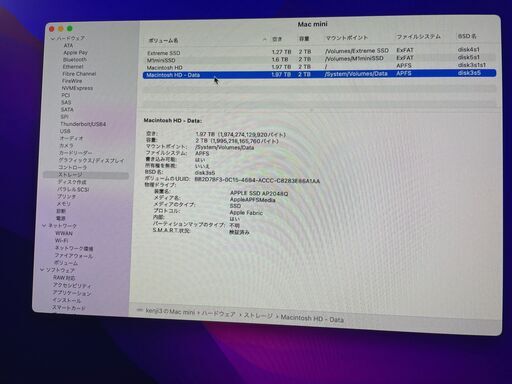
Task: Open メモリ in the sidebar
Action: point(63,204)
